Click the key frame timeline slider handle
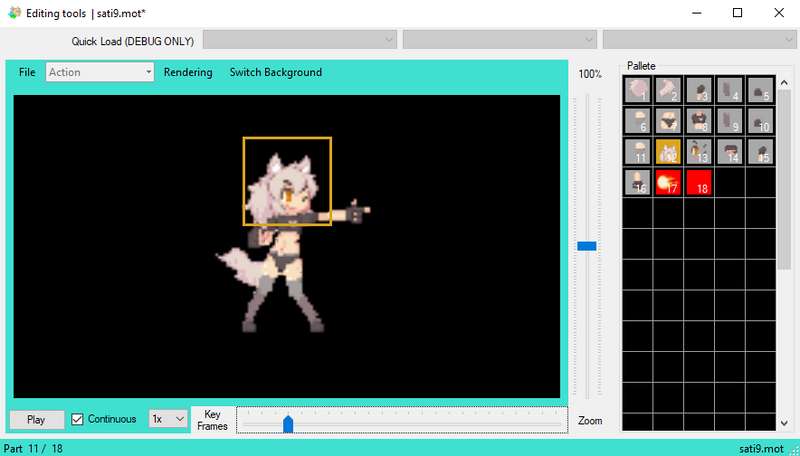This screenshot has width=800, height=456. pos(288,423)
